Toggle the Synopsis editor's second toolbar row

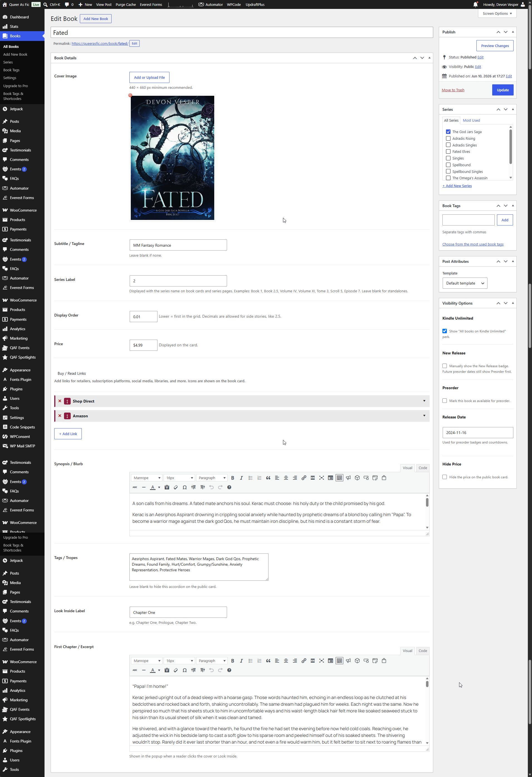click(339, 478)
